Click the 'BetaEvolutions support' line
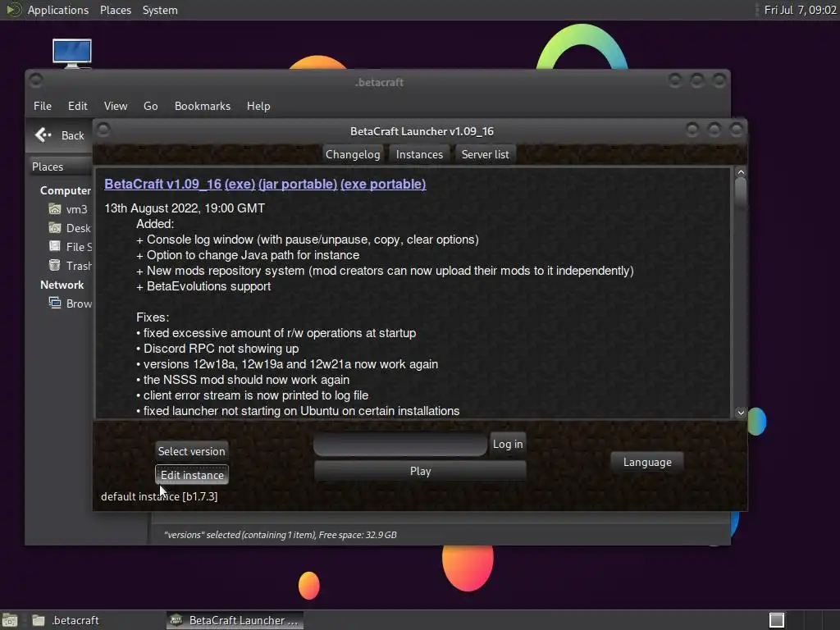Screen dimensions: 840x630 click(x=203, y=286)
